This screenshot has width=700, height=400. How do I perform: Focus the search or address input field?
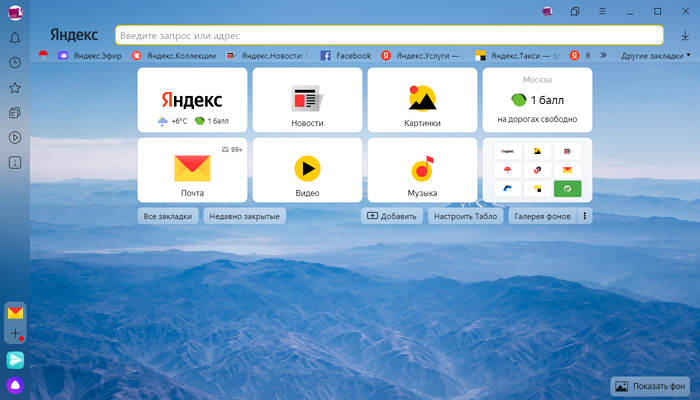(389, 35)
